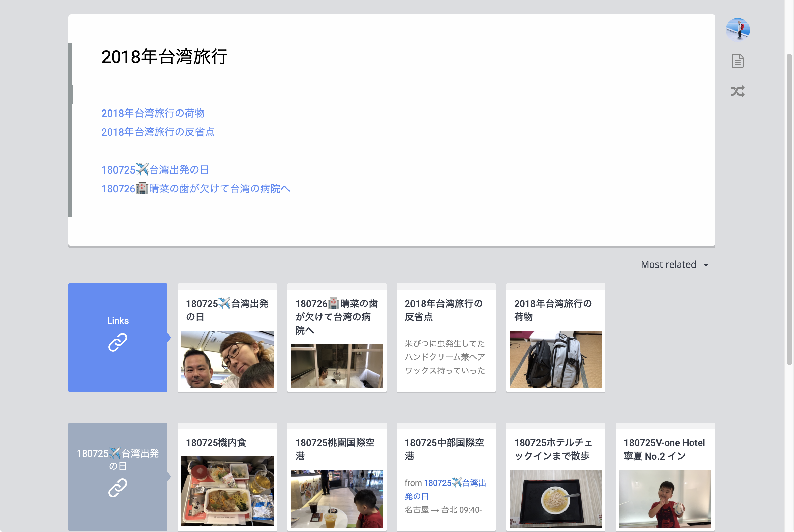
Task: Follow the 180725 台湾出発の日 text link
Action: click(x=155, y=170)
